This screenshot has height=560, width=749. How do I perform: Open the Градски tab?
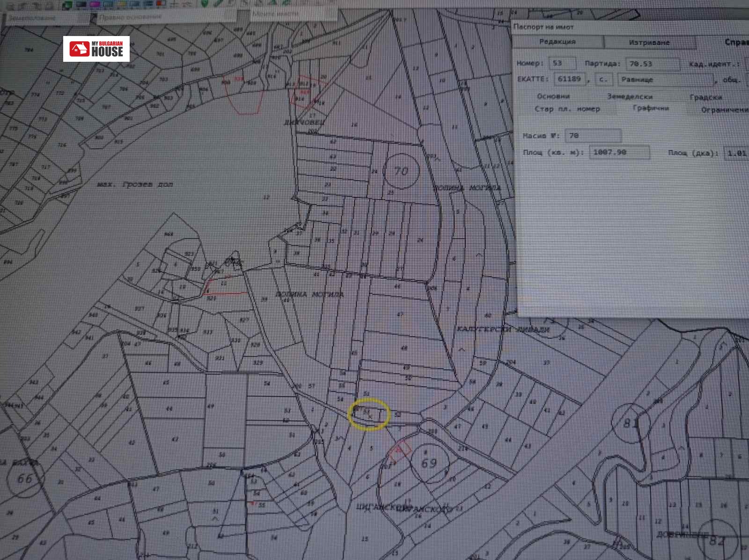(x=705, y=97)
